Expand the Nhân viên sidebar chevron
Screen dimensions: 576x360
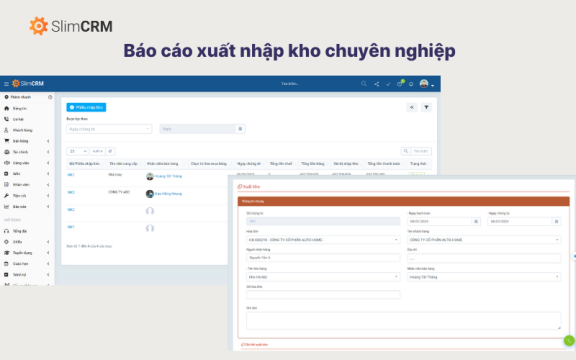point(48,184)
